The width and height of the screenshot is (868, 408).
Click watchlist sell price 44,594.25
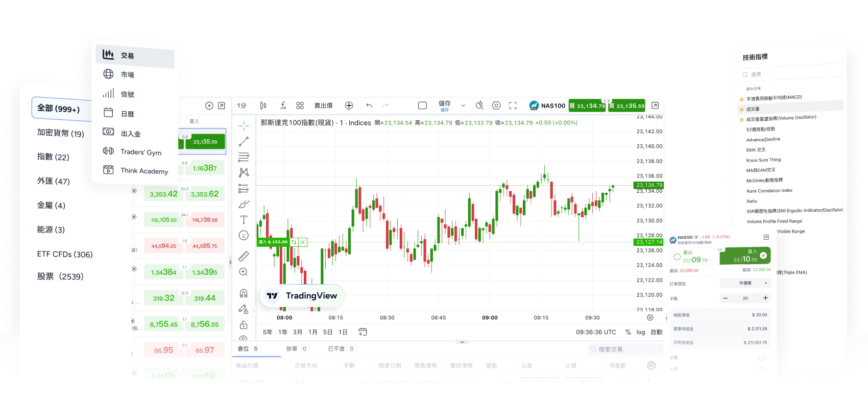(163, 246)
